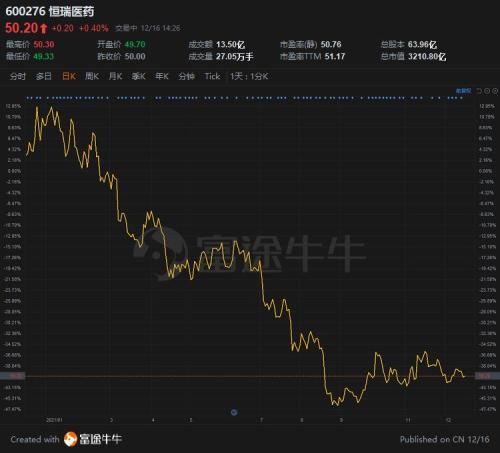Viewport: 500px width, 453px height.
Task: Click the previous close value 50.00
Action: coord(135,56)
